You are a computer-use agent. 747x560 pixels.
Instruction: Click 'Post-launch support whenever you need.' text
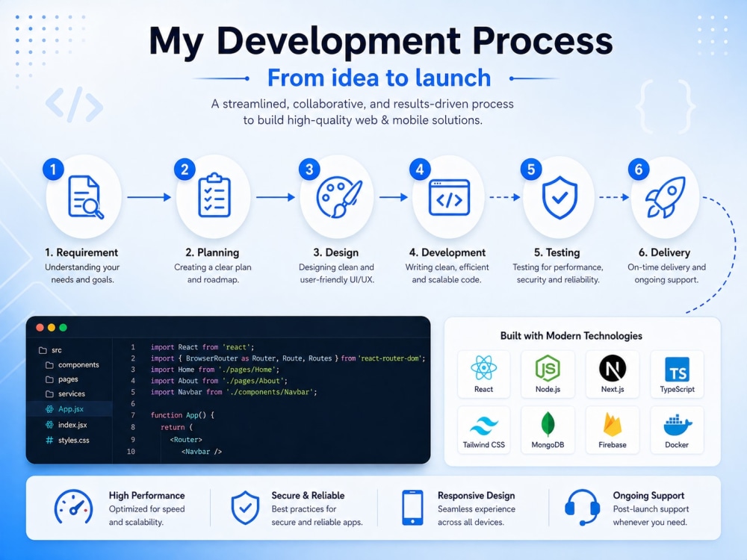pyautogui.click(x=651, y=515)
